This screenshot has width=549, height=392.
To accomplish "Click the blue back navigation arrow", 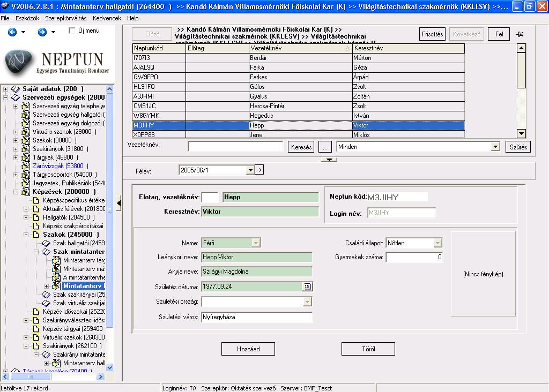I will (x=12, y=32).
